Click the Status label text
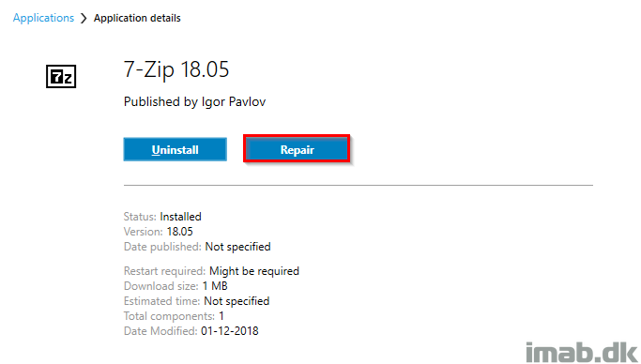The image size is (641, 364). [x=140, y=217]
